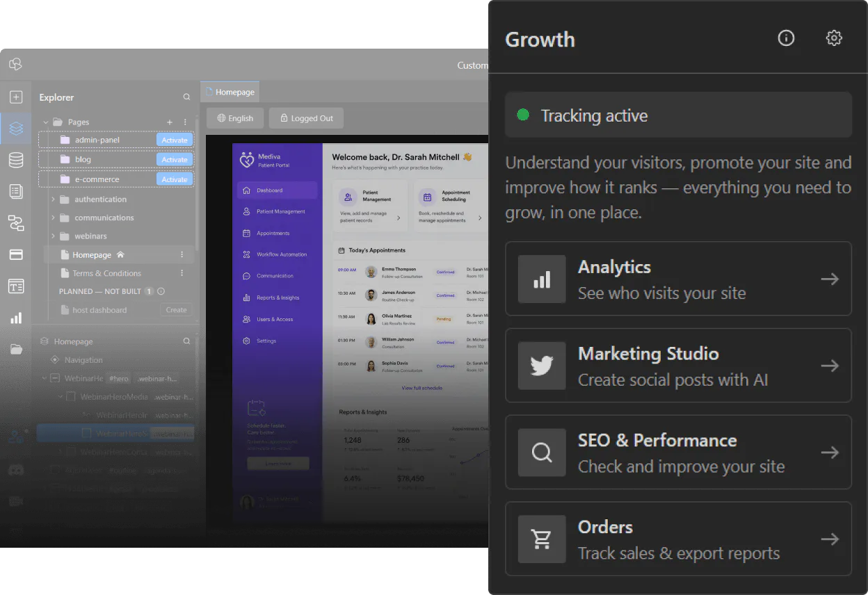Click the plus icon next to Pages
This screenshot has height=595, width=868.
click(x=170, y=122)
